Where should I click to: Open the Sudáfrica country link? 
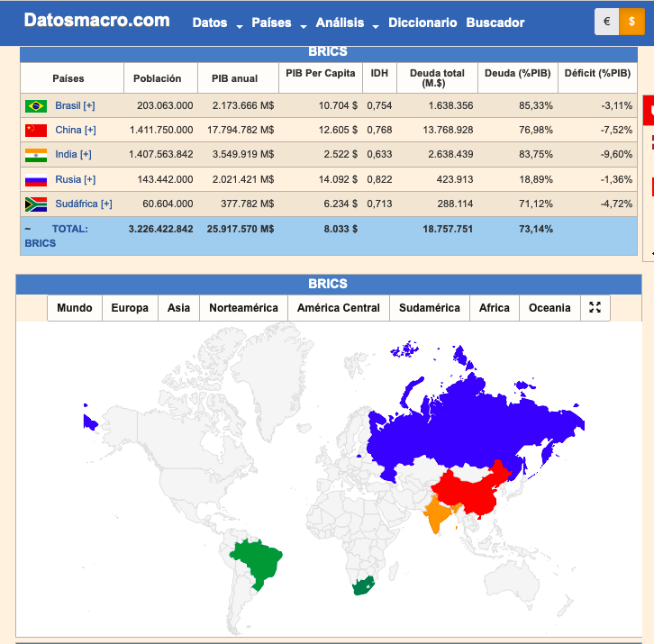click(77, 204)
